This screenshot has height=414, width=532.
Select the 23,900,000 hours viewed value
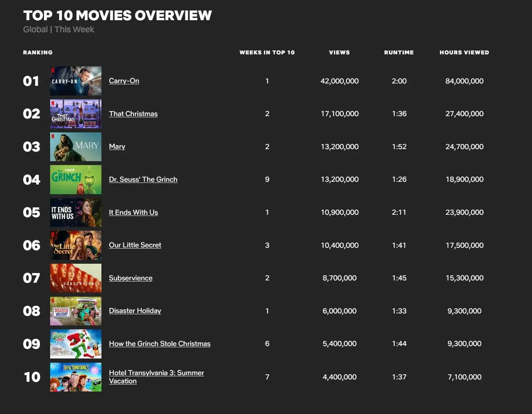click(464, 212)
